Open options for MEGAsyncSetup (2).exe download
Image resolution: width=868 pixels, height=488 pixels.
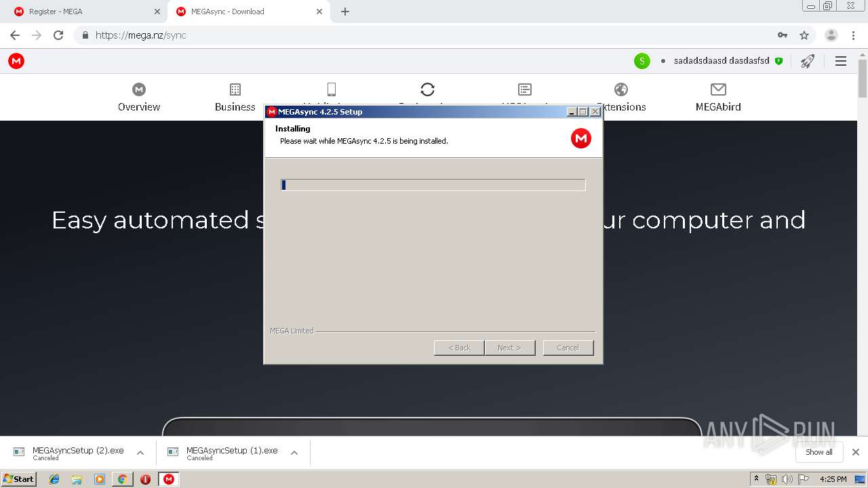(x=140, y=453)
